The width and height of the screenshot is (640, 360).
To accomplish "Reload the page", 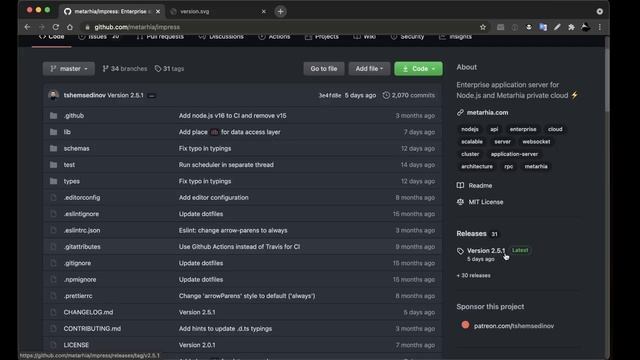I will pyautogui.click(x=56, y=27).
